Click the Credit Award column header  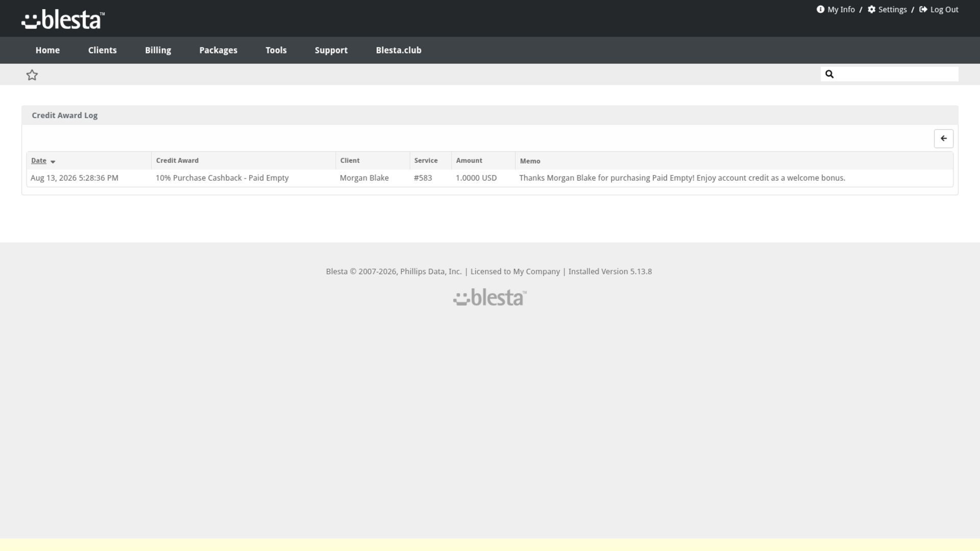click(x=177, y=160)
